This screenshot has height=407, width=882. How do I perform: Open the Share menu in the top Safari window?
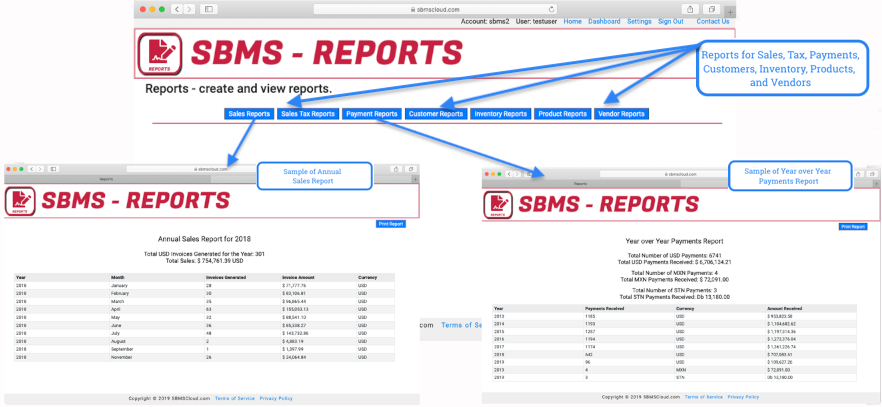point(690,9)
